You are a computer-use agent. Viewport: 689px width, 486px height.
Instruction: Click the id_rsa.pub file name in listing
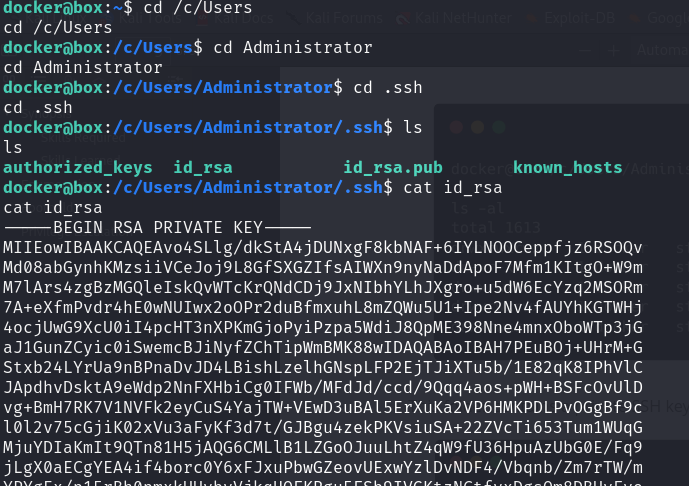pos(393,168)
